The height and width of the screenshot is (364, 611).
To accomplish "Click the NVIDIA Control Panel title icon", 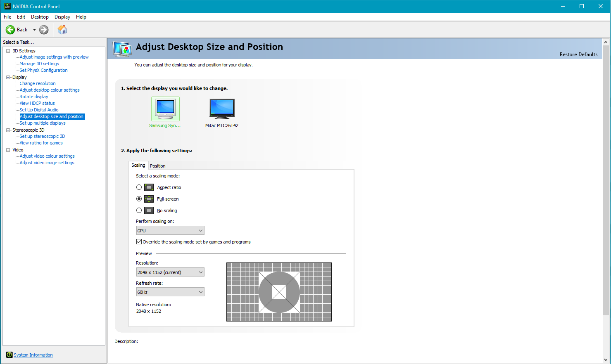I will point(7,6).
